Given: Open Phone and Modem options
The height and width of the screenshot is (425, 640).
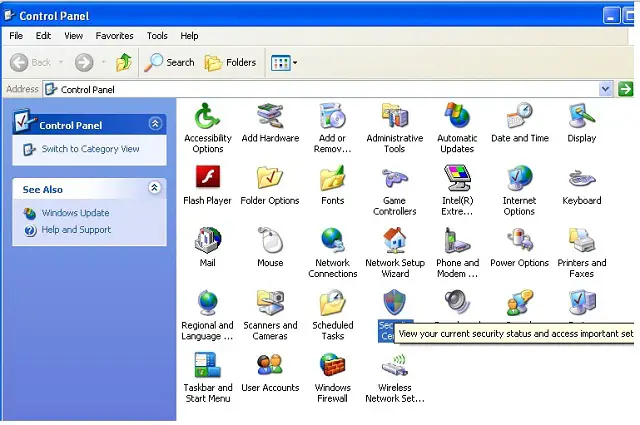Looking at the screenshot, I should pyautogui.click(x=457, y=253).
